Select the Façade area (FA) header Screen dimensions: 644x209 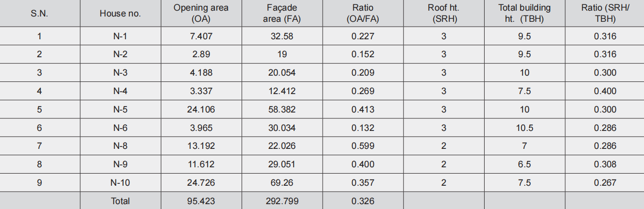[x=282, y=14]
